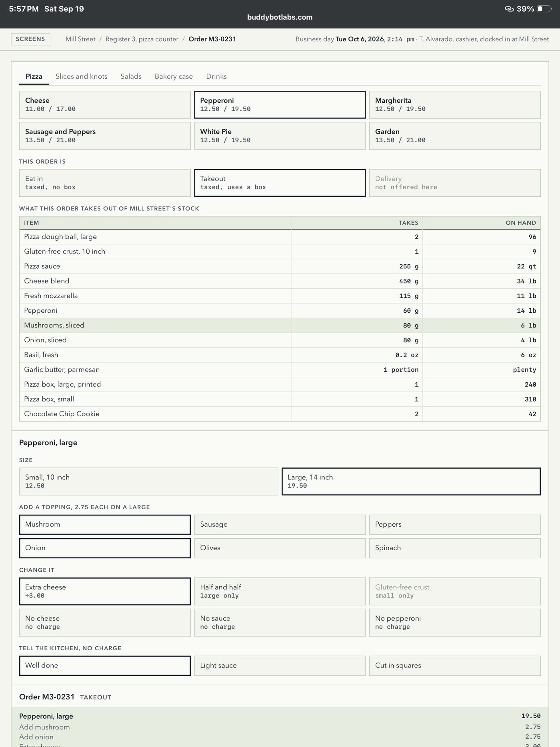This screenshot has height=747, width=560.
Task: Enable Light sauce kitchen note
Action: [x=280, y=666]
